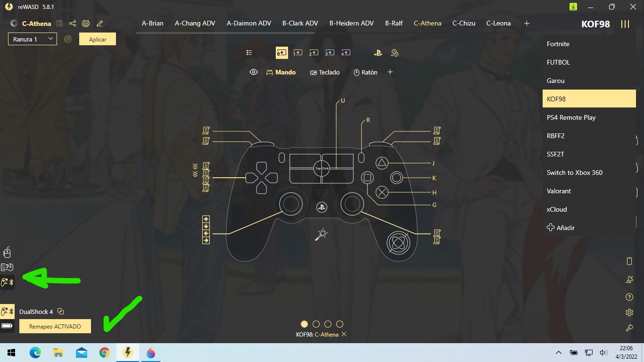Select Shift layer 0 main configuration
The image size is (644, 362).
(281, 53)
